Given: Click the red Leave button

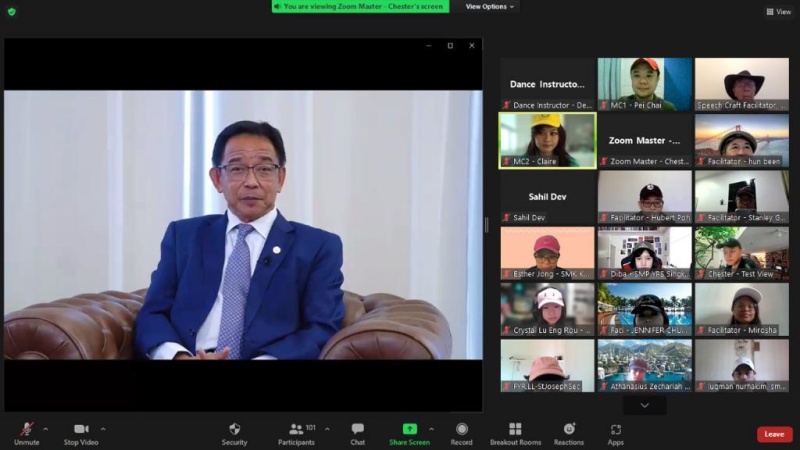Looking at the screenshot, I should click(774, 434).
